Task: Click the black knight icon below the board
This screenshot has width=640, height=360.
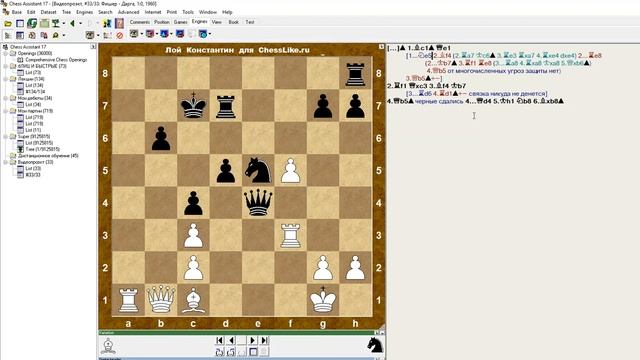Action: pyautogui.click(x=375, y=345)
